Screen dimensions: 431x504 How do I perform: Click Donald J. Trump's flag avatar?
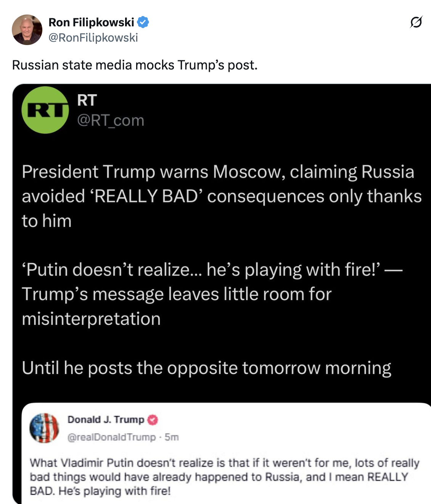(x=44, y=428)
